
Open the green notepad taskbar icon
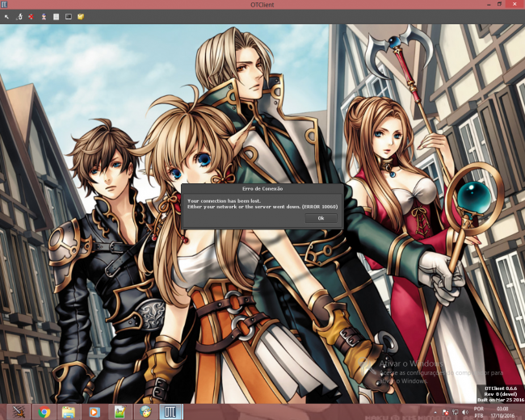(120, 412)
